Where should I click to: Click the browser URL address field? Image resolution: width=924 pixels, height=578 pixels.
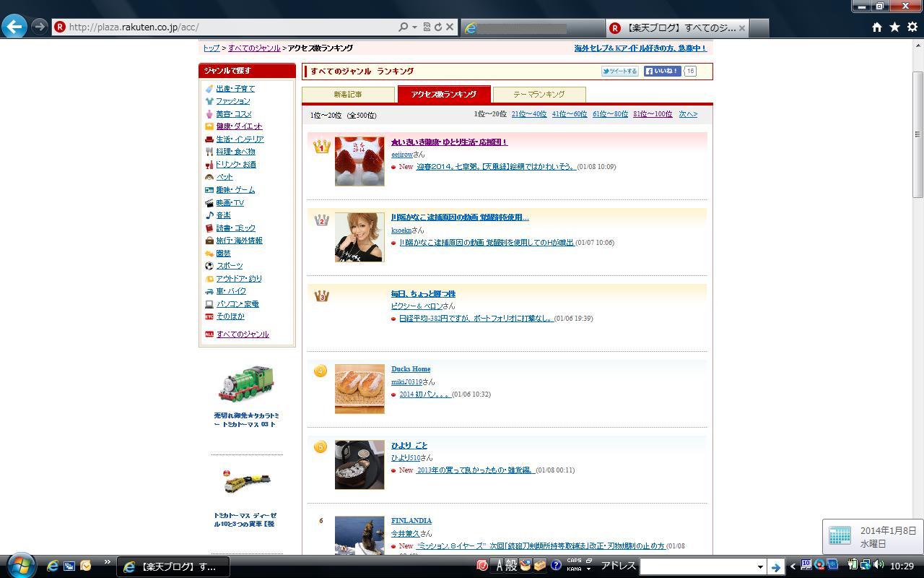231,27
